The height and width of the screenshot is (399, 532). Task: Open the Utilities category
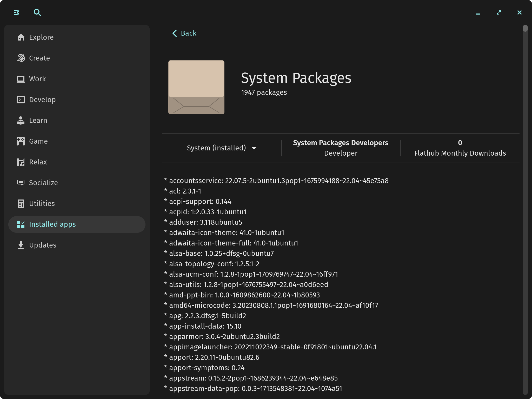coord(77,204)
